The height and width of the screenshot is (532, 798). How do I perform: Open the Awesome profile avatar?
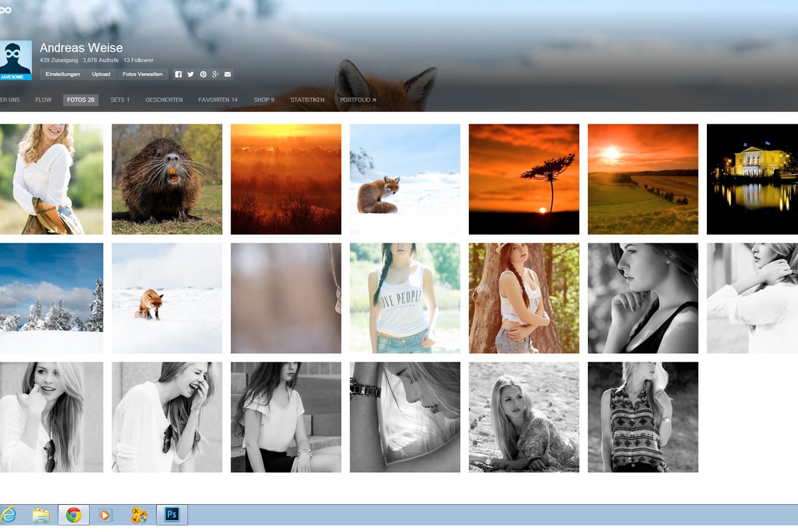[x=15, y=60]
